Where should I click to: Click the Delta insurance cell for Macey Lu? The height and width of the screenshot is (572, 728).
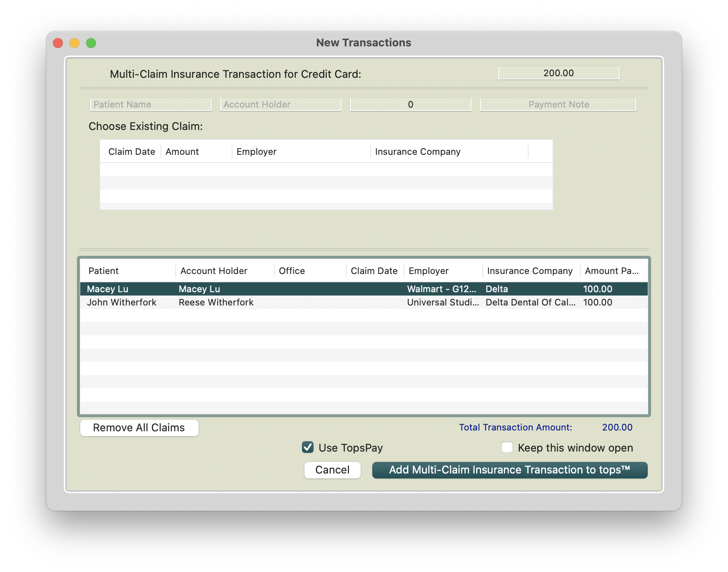click(497, 289)
